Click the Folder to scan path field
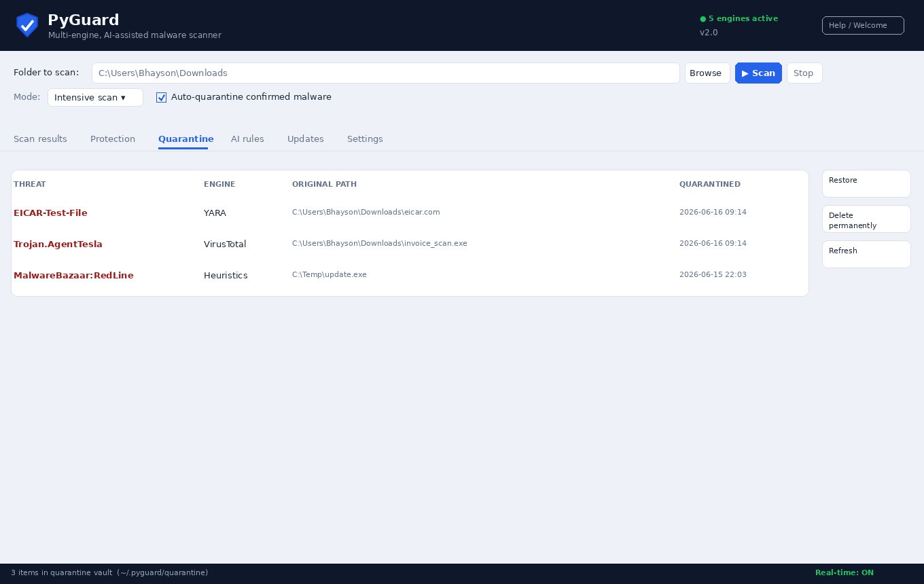The height and width of the screenshot is (584, 924). (x=386, y=73)
